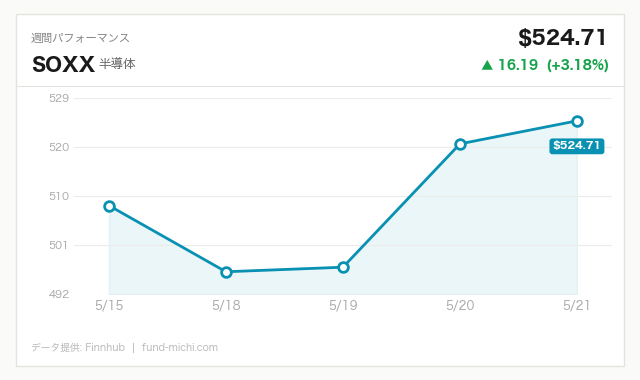Click the 5/15 data point marker
Viewport: 640px width, 380px height.
click(109, 206)
